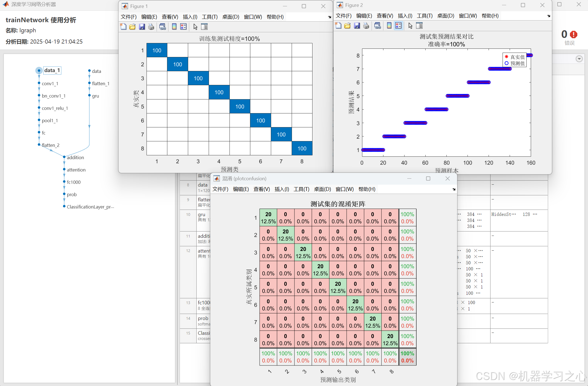The image size is (588, 386).
Task: Save Figure 1 using the floppy icon
Action: pyautogui.click(x=142, y=27)
